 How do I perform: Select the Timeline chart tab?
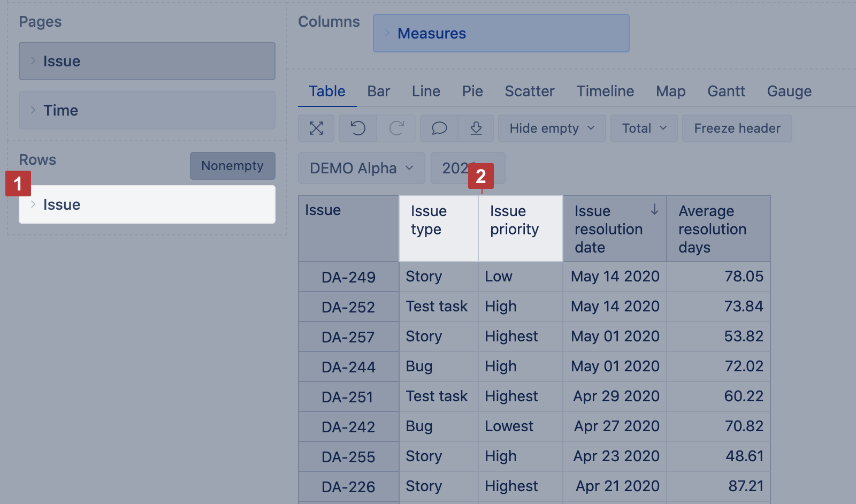605,91
